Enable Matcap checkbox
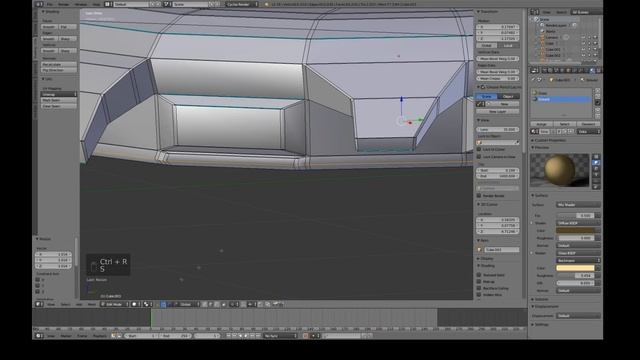This screenshot has height=360, width=640. tap(479, 282)
